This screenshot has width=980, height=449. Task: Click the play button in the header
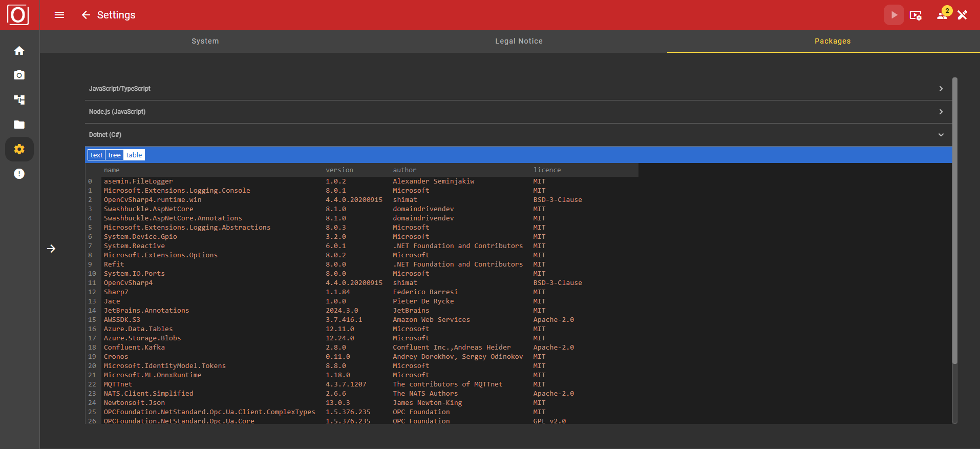pos(894,15)
